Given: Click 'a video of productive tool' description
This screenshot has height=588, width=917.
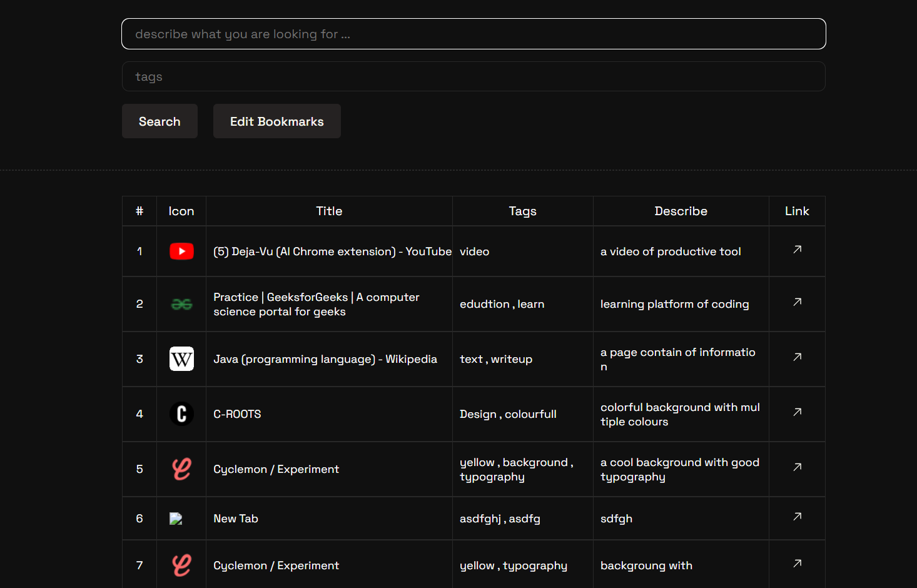Looking at the screenshot, I should pyautogui.click(x=671, y=251).
